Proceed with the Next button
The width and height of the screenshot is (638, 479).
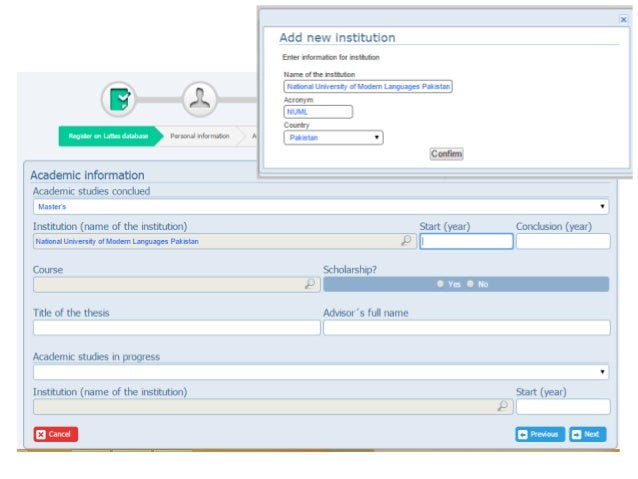click(x=588, y=434)
